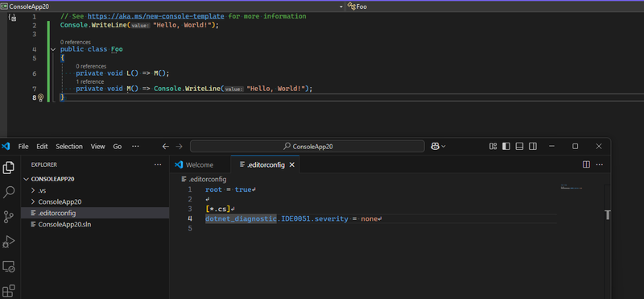This screenshot has width=644, height=299.
Task: Click 'none' severity value in .editorconfig
Action: [x=369, y=219]
